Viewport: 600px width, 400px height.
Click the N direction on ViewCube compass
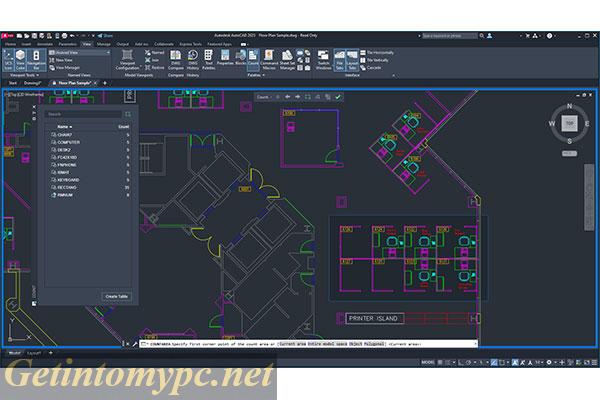coord(569,106)
